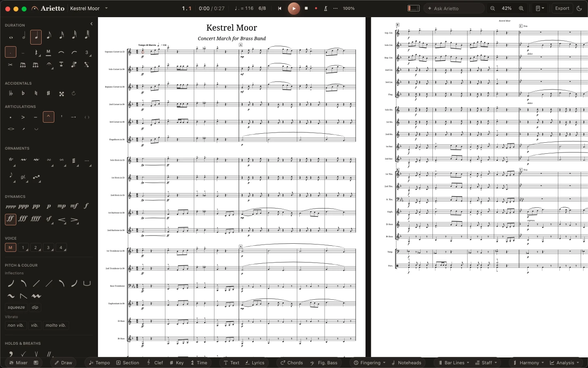Zoom out with the minus magnifier
Viewport: 588px width, 368px height.
492,8
